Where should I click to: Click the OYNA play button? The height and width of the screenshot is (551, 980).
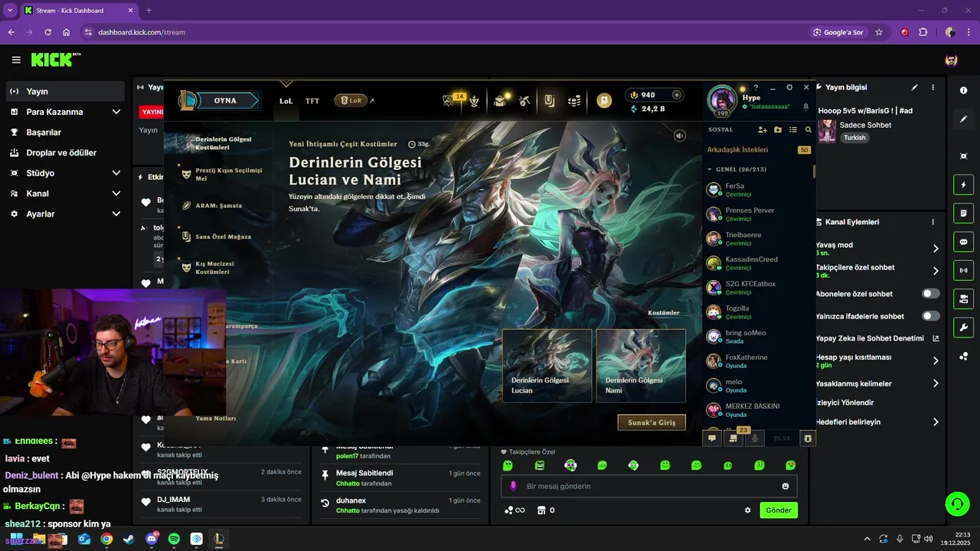click(225, 100)
